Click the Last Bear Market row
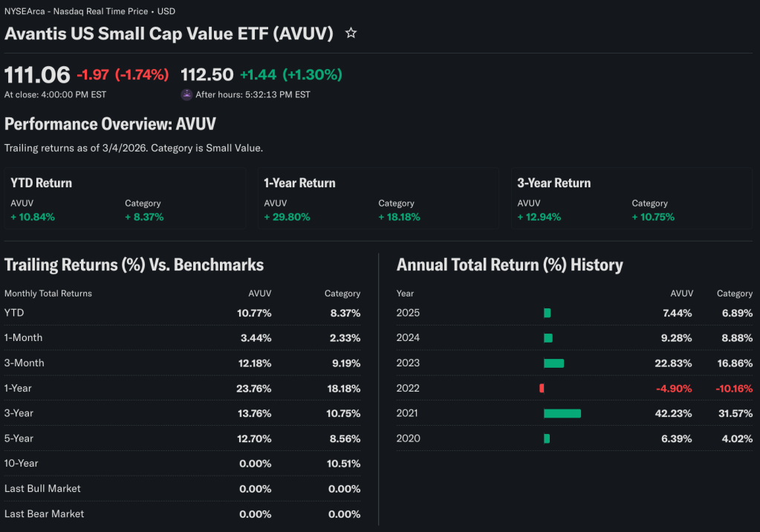 point(182,514)
